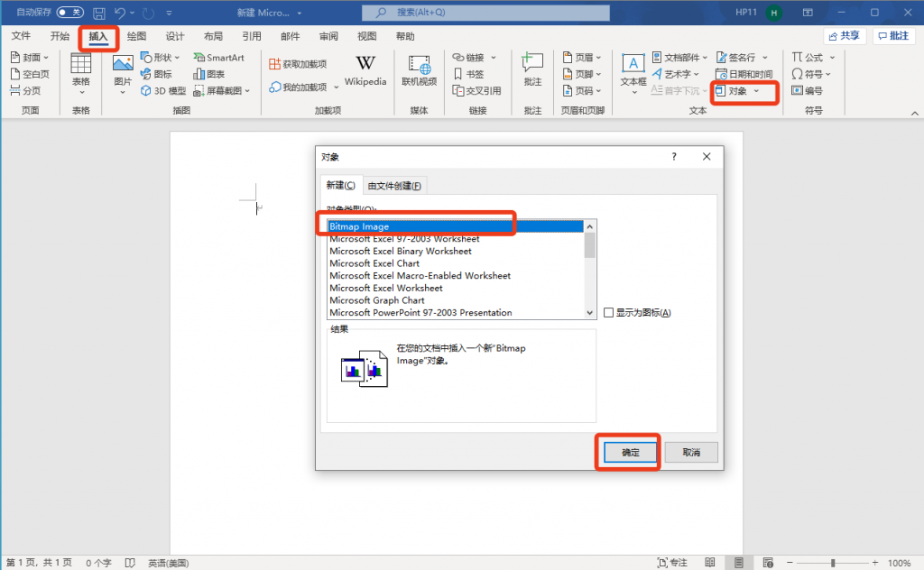
Task: Select Microsoft Excel Chart in list
Action: (374, 263)
